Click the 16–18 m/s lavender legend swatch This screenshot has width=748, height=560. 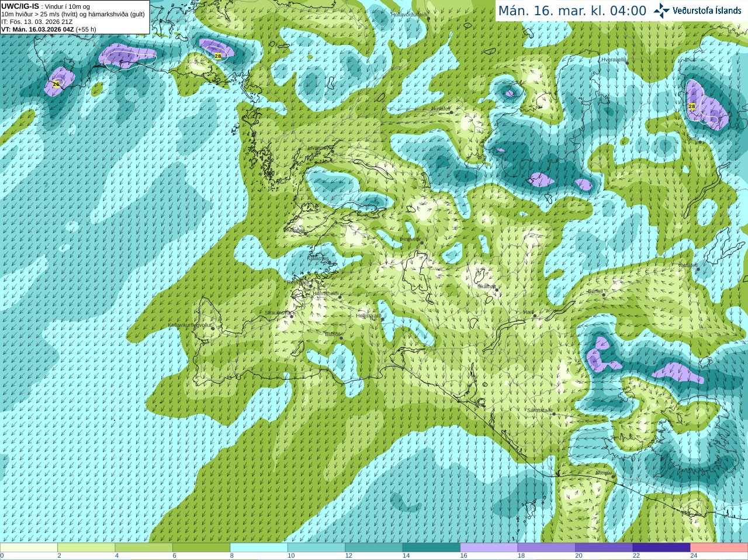(x=489, y=548)
